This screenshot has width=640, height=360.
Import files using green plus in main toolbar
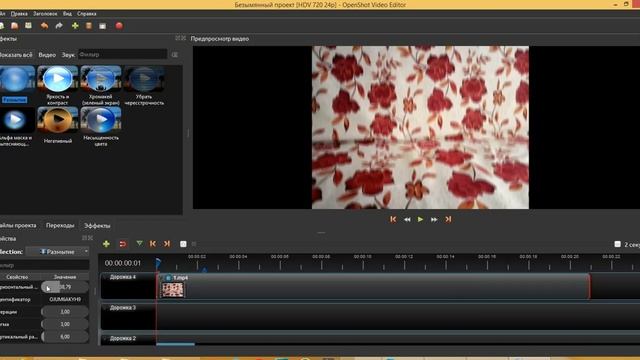[x=75, y=26]
